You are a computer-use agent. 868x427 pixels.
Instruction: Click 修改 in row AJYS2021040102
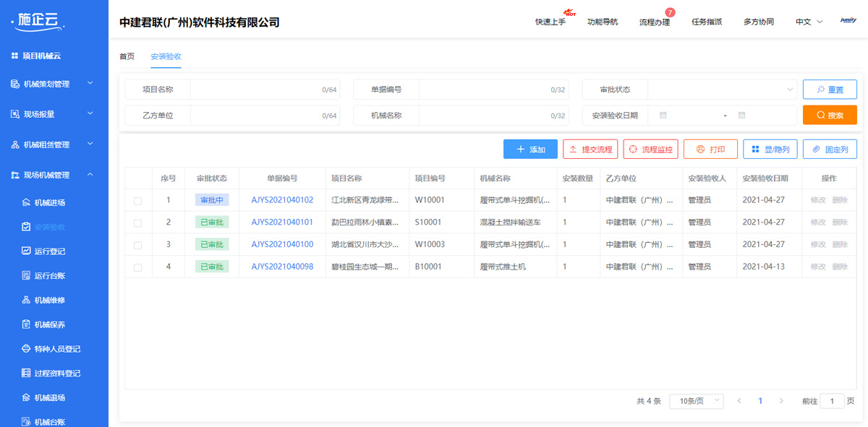pos(818,200)
